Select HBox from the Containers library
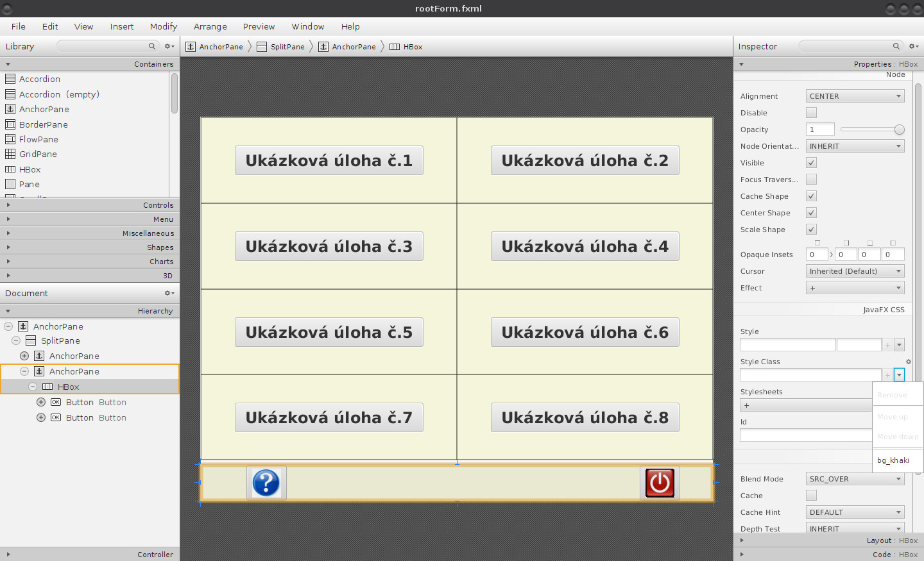The width and height of the screenshot is (924, 561). (28, 169)
